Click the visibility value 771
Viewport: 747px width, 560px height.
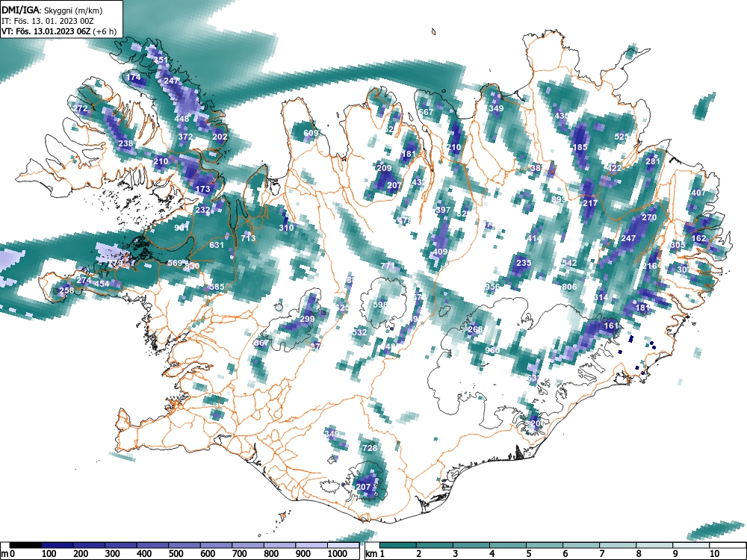[x=388, y=266]
